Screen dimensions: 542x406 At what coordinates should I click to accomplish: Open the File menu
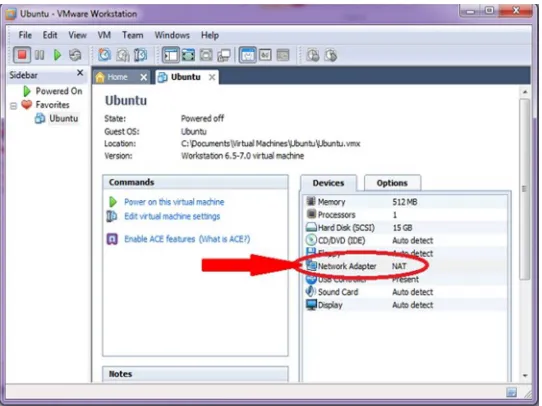point(25,35)
